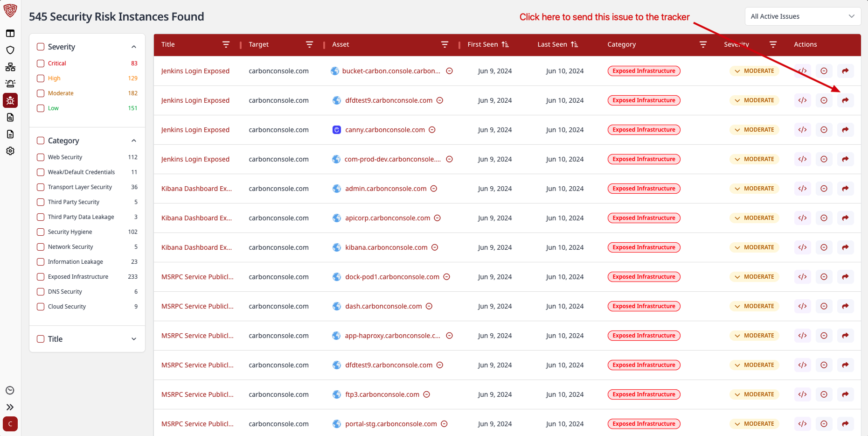The image size is (868, 436).
Task: Select the highlighted bug icon in sidebar
Action: coord(10,100)
